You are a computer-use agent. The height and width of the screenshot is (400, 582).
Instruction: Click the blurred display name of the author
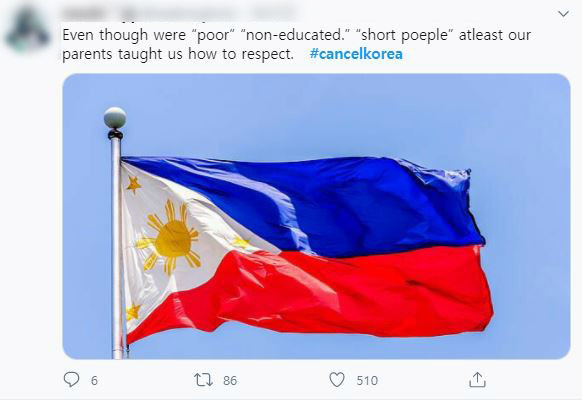(85, 14)
